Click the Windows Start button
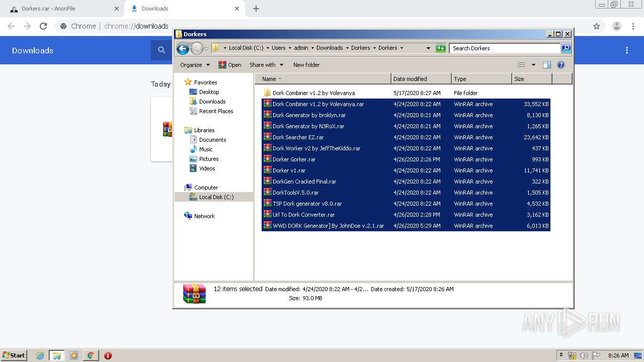The width and height of the screenshot is (644, 362). (14, 355)
